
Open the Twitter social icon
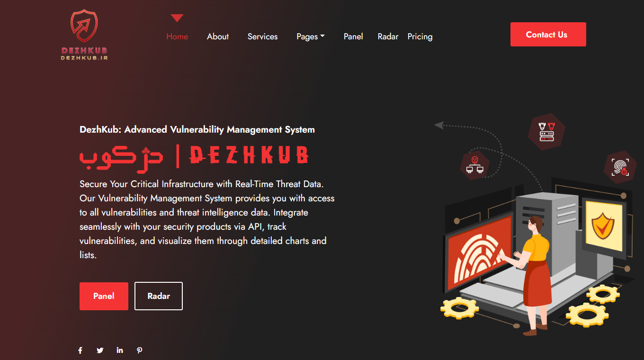coord(100,351)
